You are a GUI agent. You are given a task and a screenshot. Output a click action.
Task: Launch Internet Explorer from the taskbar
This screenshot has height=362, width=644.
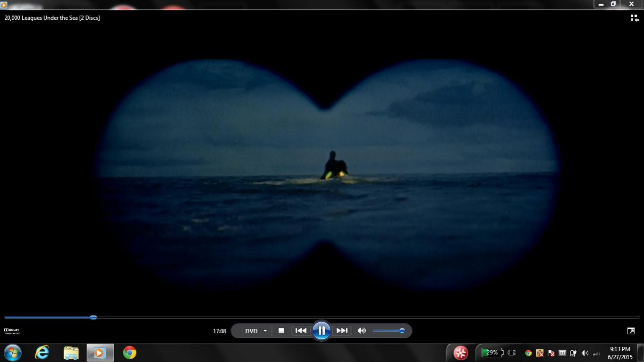(x=42, y=353)
